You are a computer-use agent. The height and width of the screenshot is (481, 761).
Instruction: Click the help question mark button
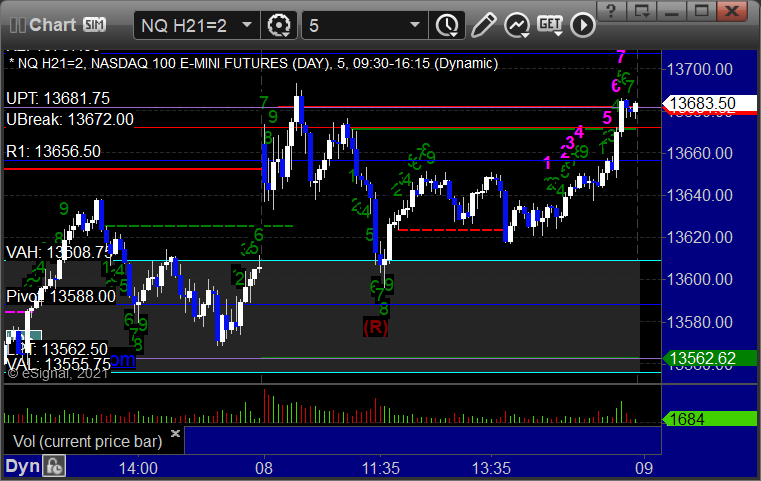click(611, 10)
